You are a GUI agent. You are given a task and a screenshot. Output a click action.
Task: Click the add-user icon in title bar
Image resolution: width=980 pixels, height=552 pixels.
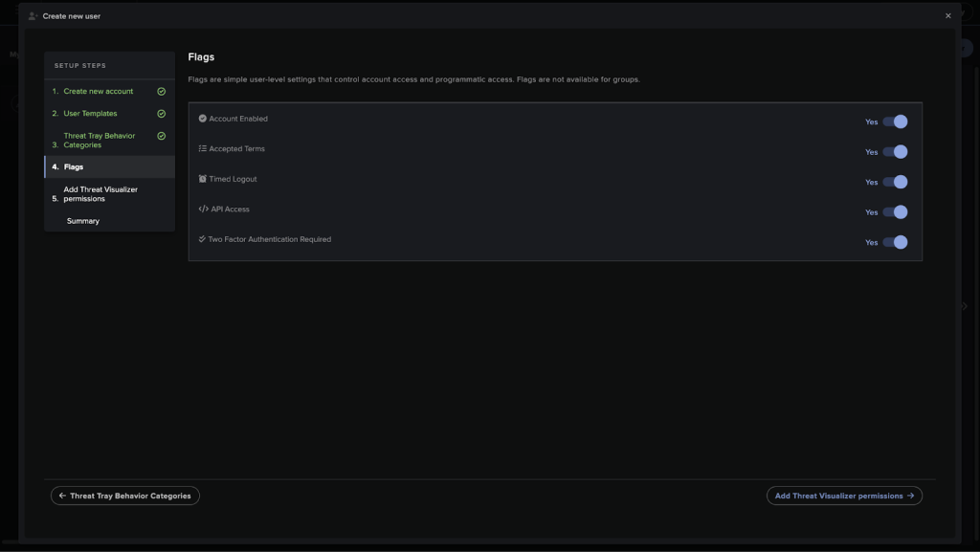(33, 16)
